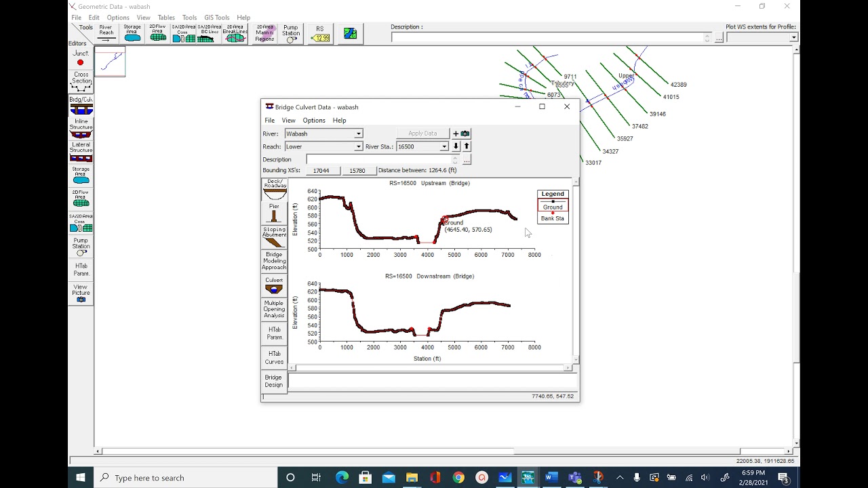The width and height of the screenshot is (868, 488).
Task: Click bounding XS button 17044
Action: tap(321, 171)
